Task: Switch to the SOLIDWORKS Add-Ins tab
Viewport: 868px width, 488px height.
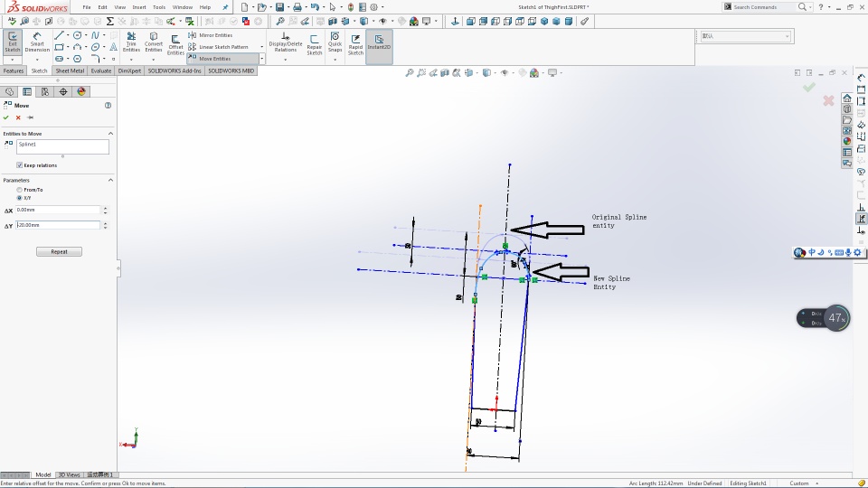Action: (175, 70)
